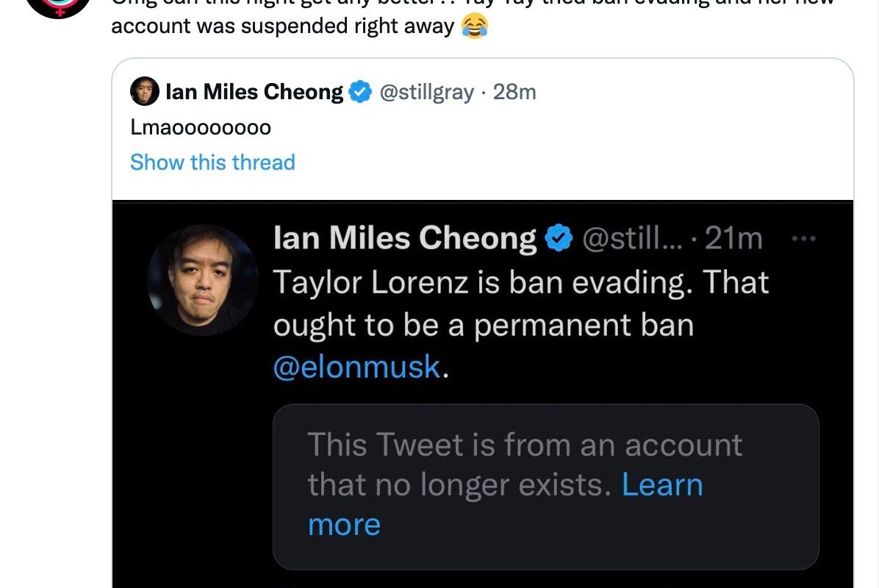
Task: Open the 28m timestamp of the quoted tweet
Action: (514, 92)
